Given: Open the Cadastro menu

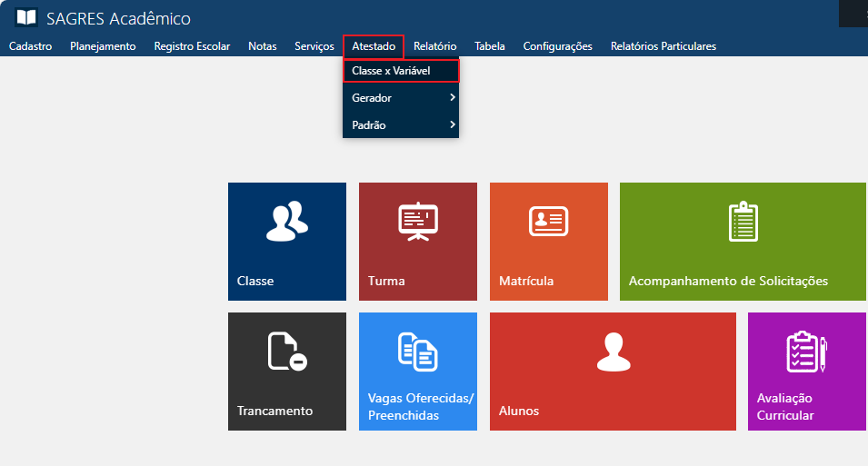Looking at the screenshot, I should pos(30,46).
